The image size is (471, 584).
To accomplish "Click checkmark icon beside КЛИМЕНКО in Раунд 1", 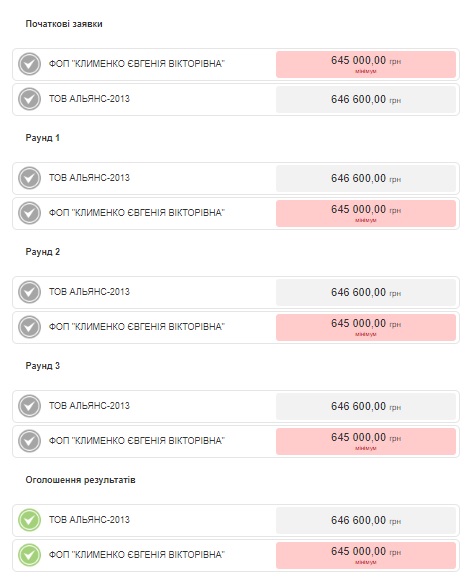I will click(x=29, y=213).
